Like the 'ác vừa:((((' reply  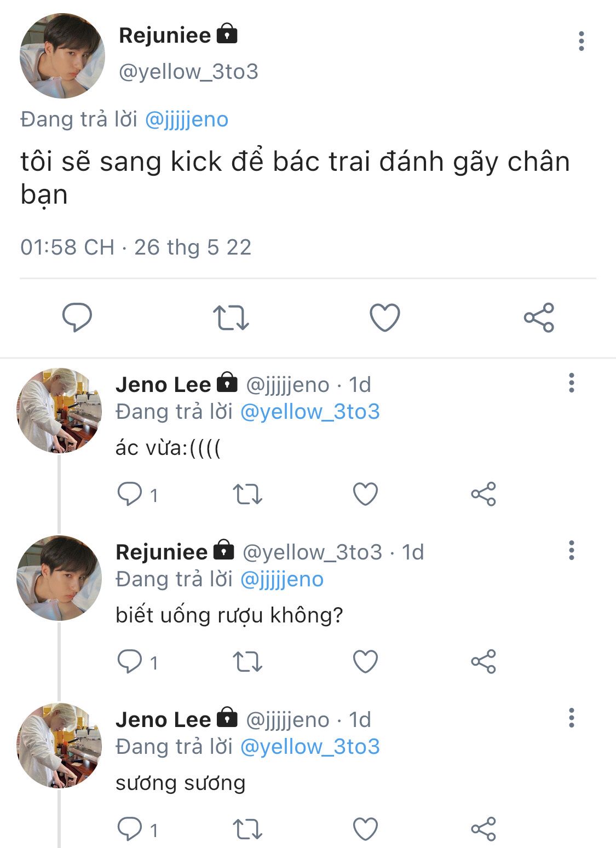(365, 494)
